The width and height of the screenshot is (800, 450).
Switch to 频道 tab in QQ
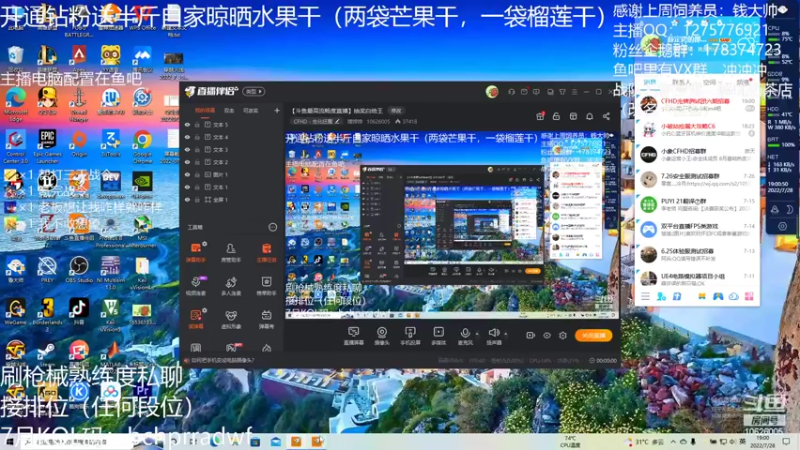pos(742,82)
